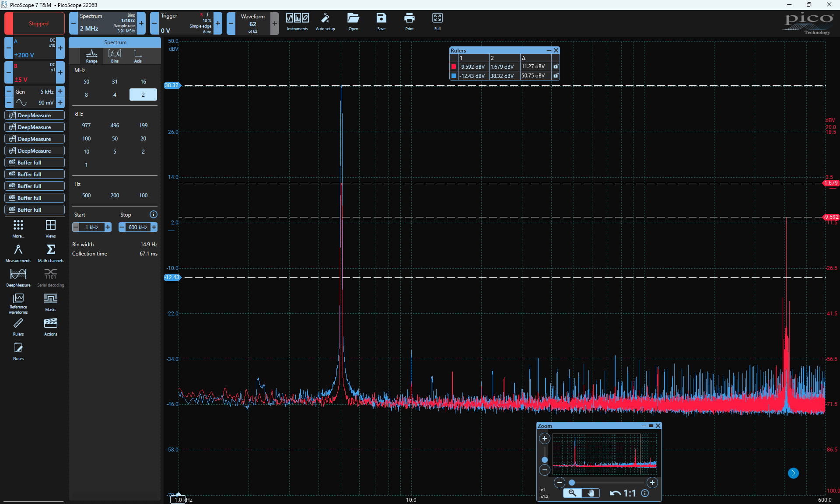Click the Stop frequency info icon
Screen dimensions: 840x504
[153, 214]
